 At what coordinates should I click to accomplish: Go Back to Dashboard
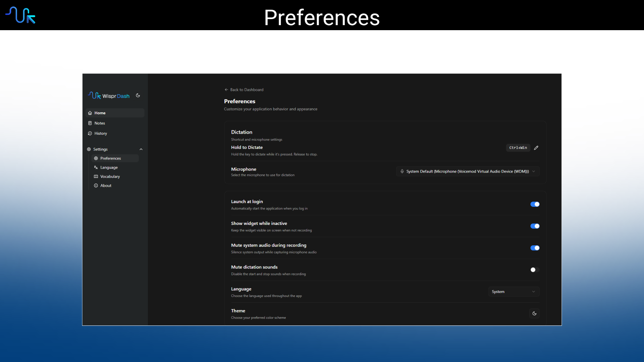point(244,89)
